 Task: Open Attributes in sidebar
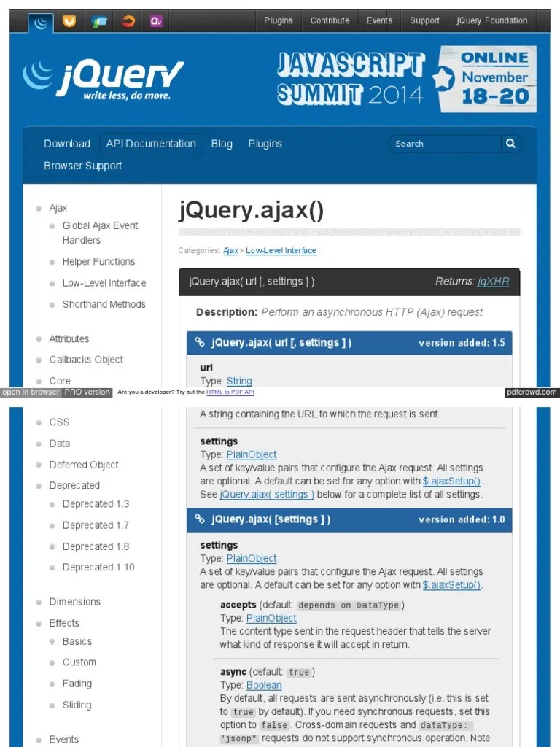coord(69,338)
